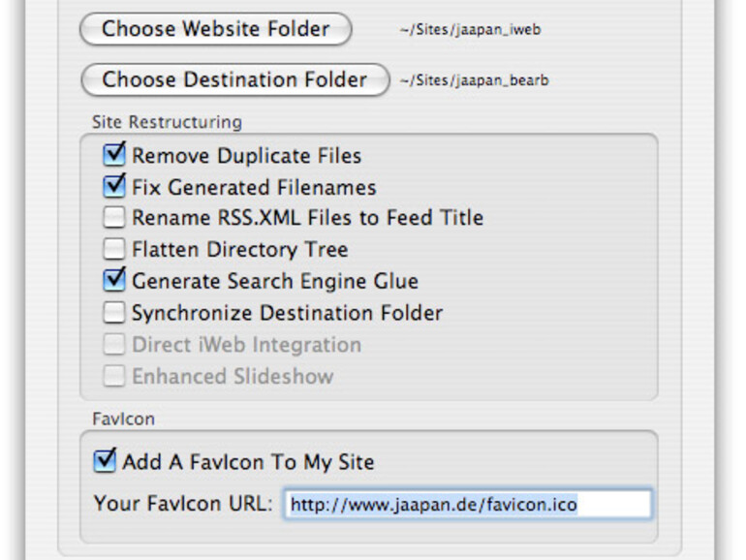
Task: Uncheck the Remove Duplicate Files checkbox
Action: click(115, 155)
